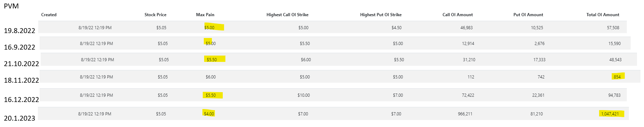Image resolution: width=644 pixels, height=127 pixels.
Task: Select Highest Call OI Strike header
Action: coord(287,15)
